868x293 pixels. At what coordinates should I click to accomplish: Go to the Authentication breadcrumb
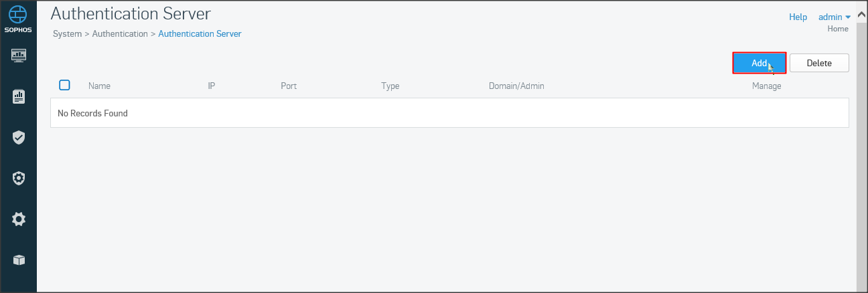point(120,33)
